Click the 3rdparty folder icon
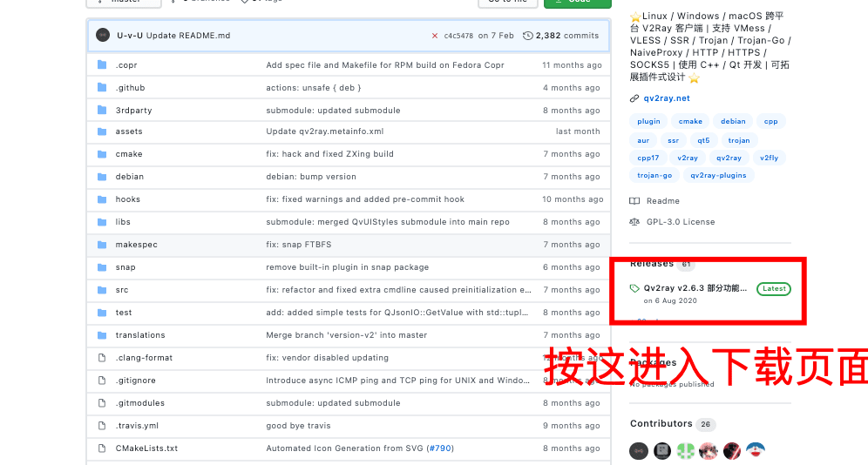Image resolution: width=868 pixels, height=465 pixels. [102, 110]
